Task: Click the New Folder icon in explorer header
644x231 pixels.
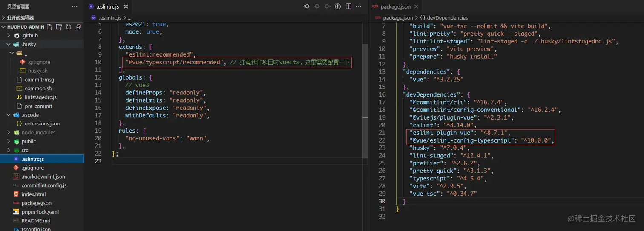Action: (x=59, y=27)
